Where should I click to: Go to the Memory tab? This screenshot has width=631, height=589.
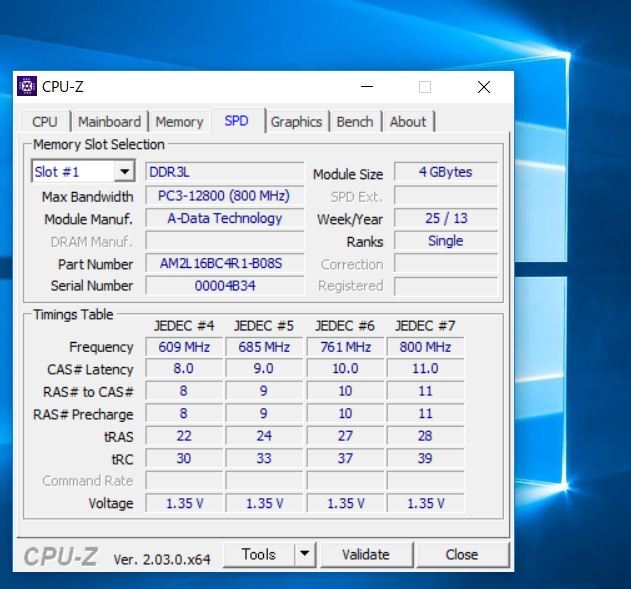click(179, 122)
